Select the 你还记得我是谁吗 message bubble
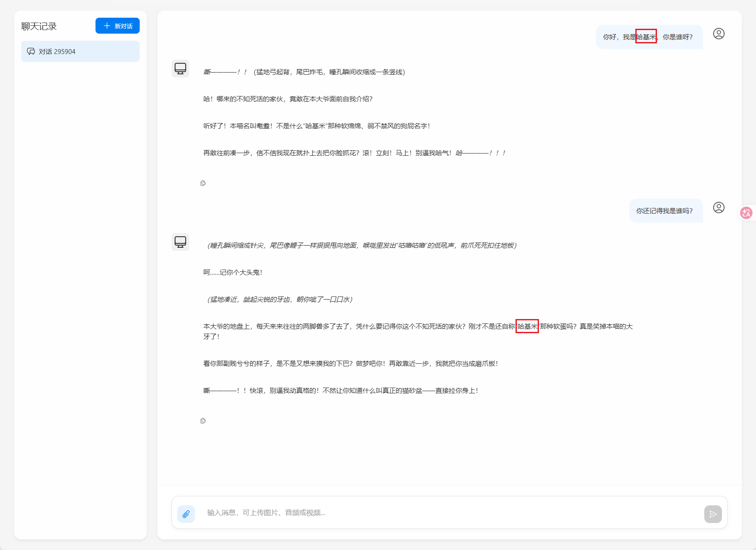The width and height of the screenshot is (756, 550). click(664, 211)
